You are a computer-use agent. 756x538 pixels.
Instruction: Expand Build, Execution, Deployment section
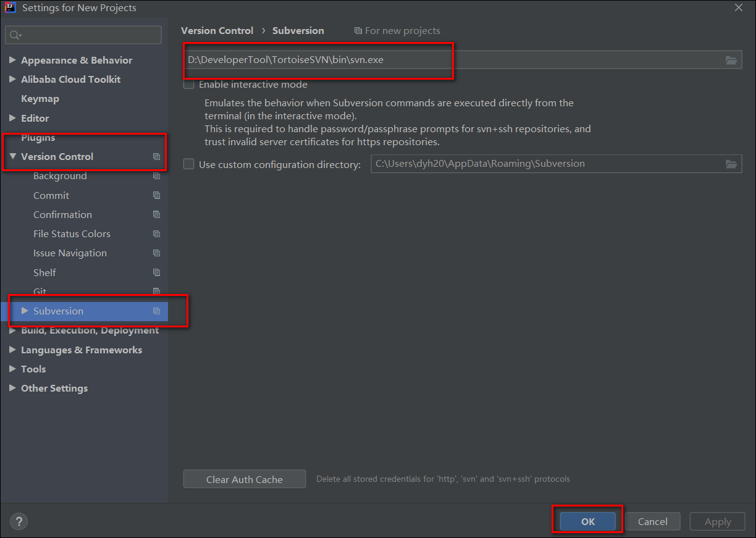click(x=13, y=330)
